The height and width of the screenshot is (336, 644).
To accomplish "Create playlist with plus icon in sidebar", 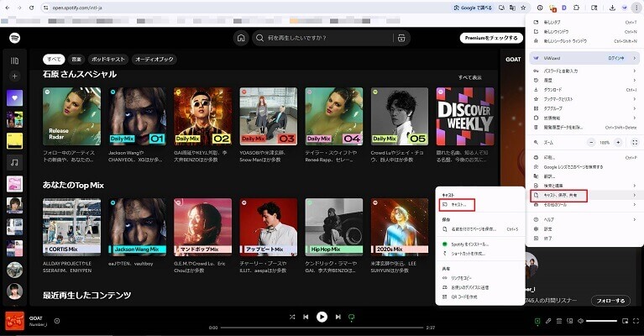I will [x=14, y=76].
